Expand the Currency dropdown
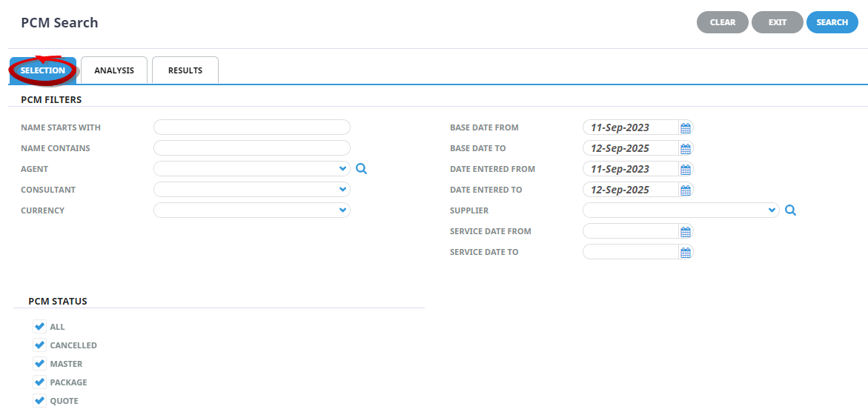 252,210
